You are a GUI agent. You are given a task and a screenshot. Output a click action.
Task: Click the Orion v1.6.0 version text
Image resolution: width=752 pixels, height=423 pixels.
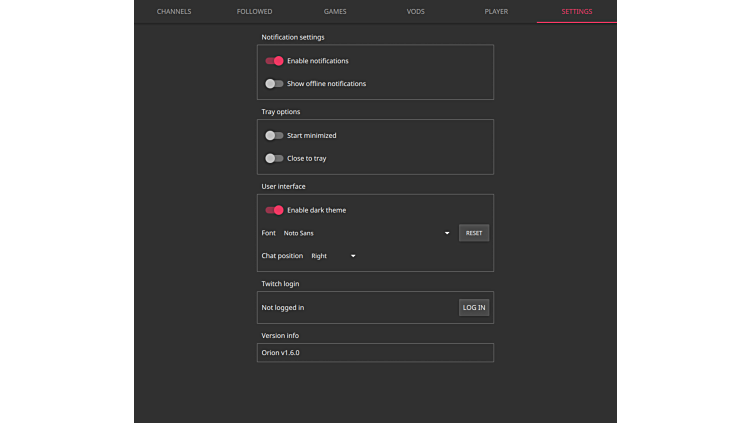[x=281, y=353]
